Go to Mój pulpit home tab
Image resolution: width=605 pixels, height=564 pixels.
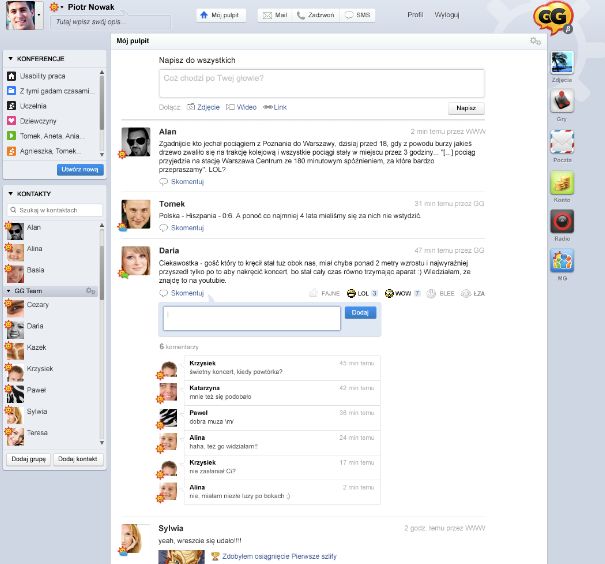tap(221, 15)
